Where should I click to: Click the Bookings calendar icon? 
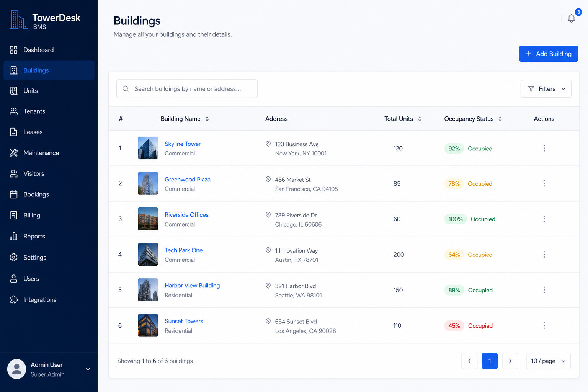coord(14,194)
